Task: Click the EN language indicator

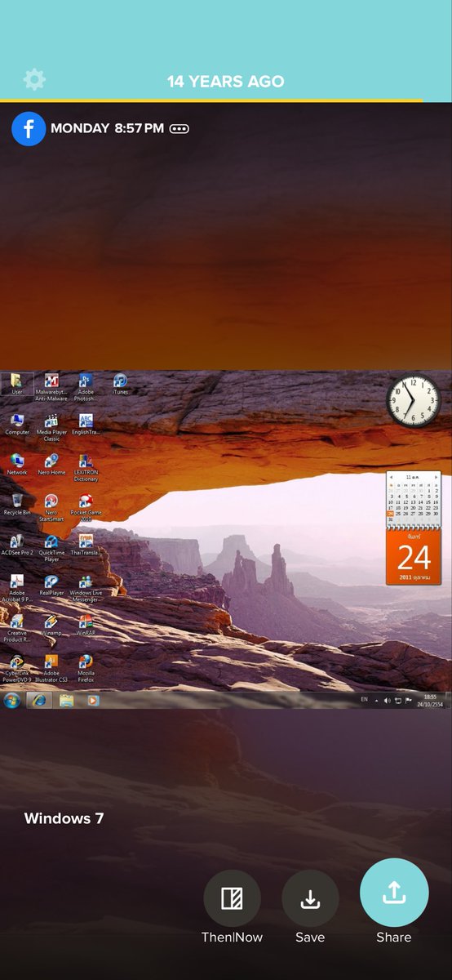Action: coord(364,701)
